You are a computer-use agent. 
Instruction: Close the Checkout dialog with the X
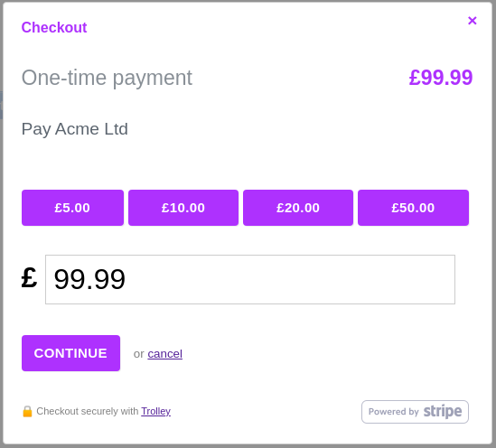[x=472, y=21]
